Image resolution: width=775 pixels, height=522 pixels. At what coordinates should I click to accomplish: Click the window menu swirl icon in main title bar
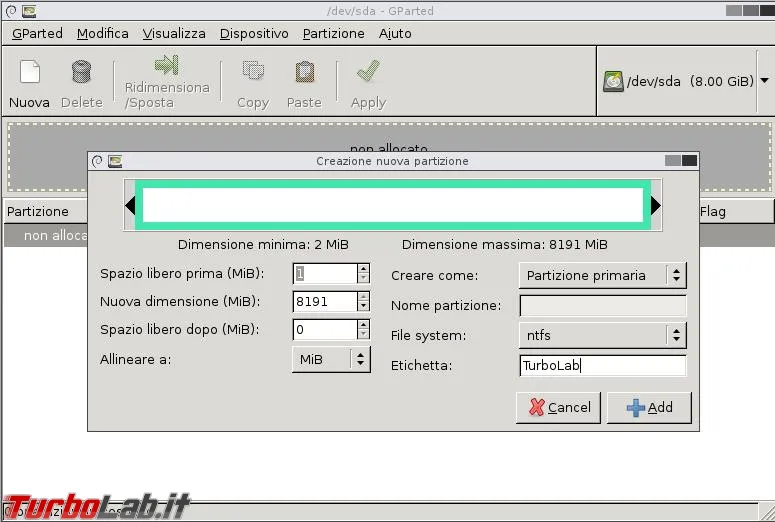click(10, 10)
